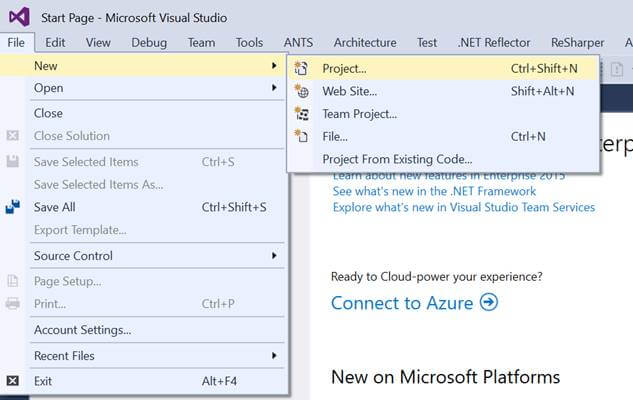Expand the Source Control submenu
The width and height of the screenshot is (633, 400).
[x=274, y=256]
